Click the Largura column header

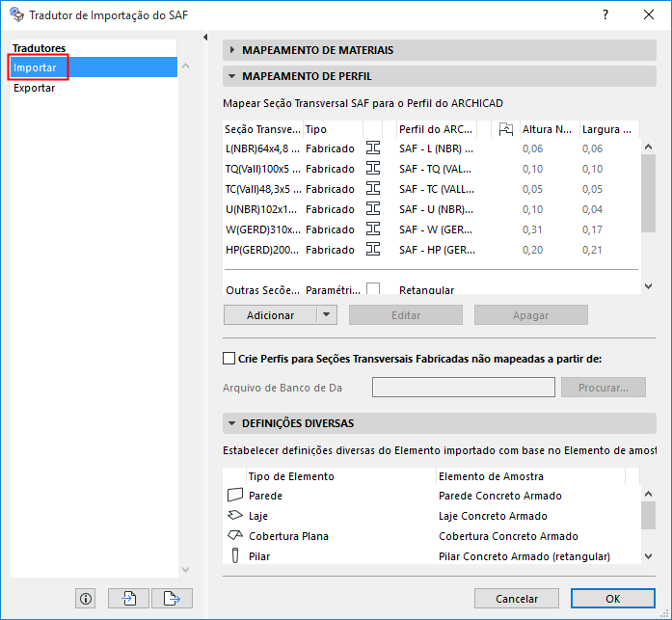pyautogui.click(x=609, y=129)
